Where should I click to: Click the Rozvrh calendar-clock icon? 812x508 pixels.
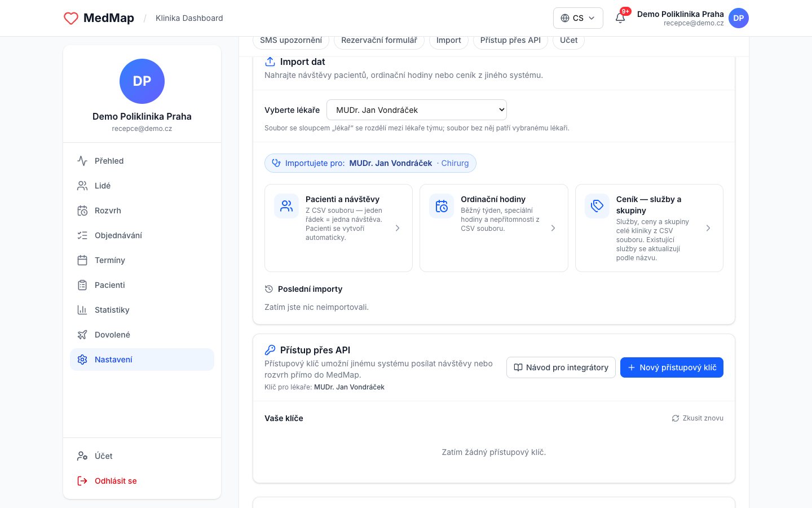82,211
